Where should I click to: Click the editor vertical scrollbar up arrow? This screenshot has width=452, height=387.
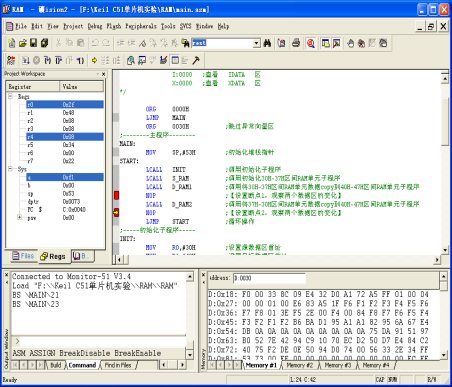pos(445,79)
